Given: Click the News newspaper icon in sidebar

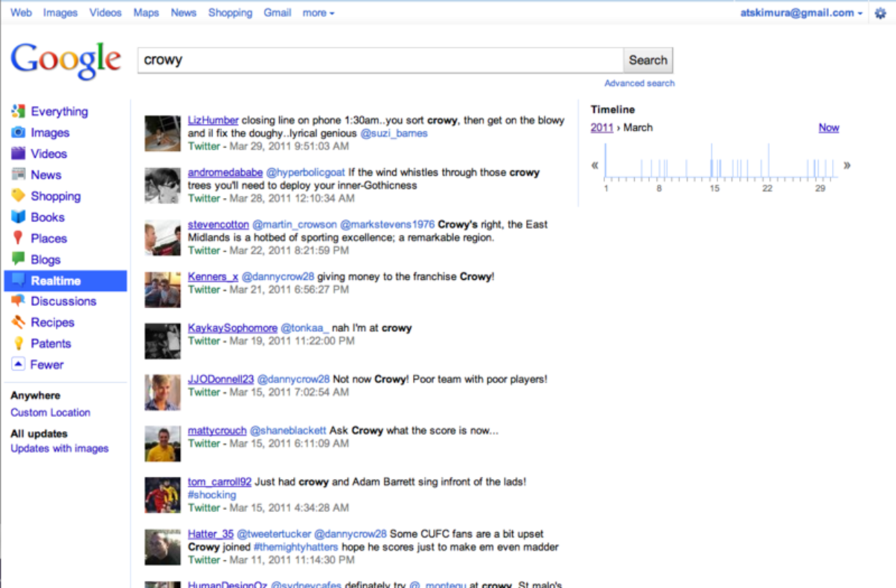Looking at the screenshot, I should pyautogui.click(x=19, y=174).
